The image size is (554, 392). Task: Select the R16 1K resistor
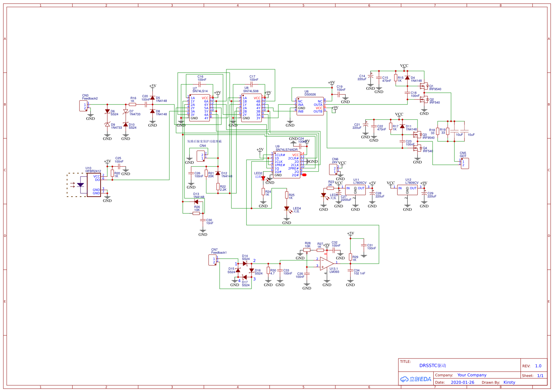pyautogui.click(x=132, y=105)
